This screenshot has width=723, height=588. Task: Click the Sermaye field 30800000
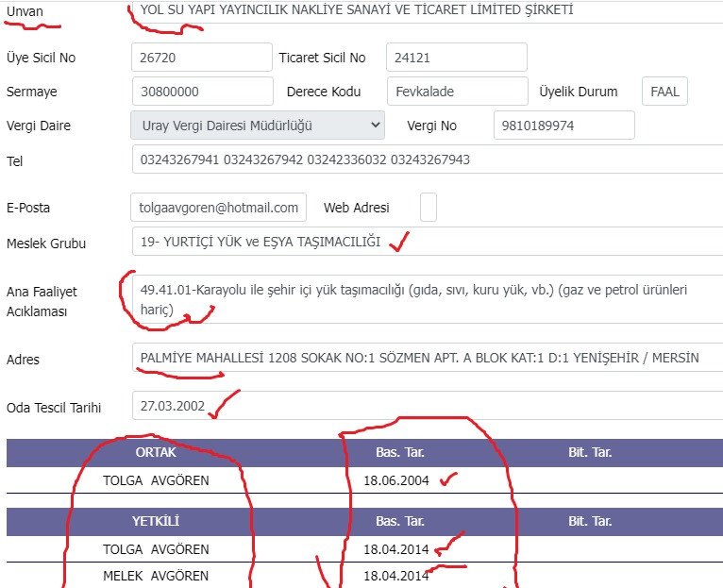click(x=203, y=92)
